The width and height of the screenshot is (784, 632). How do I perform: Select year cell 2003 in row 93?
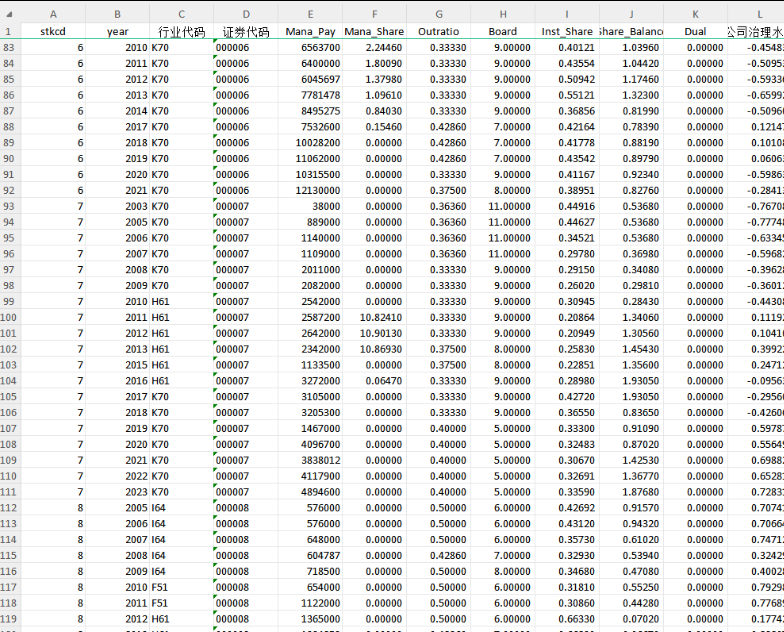[x=117, y=206]
